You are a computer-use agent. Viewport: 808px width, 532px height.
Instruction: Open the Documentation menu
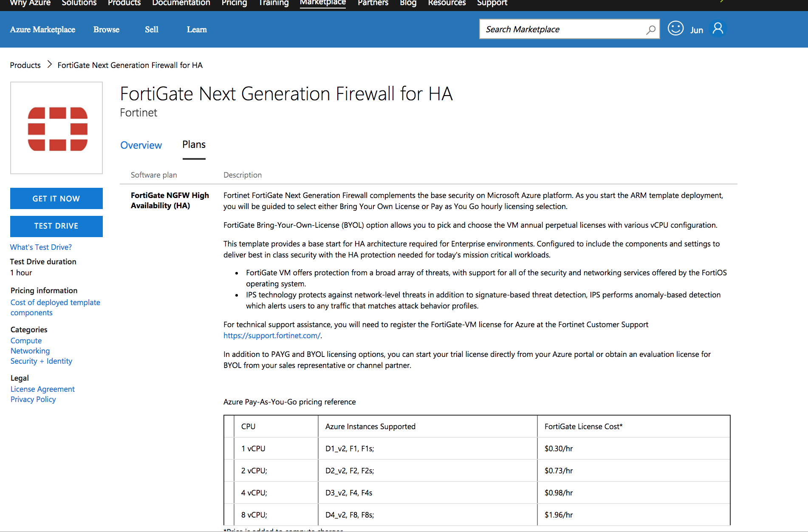pyautogui.click(x=181, y=3)
